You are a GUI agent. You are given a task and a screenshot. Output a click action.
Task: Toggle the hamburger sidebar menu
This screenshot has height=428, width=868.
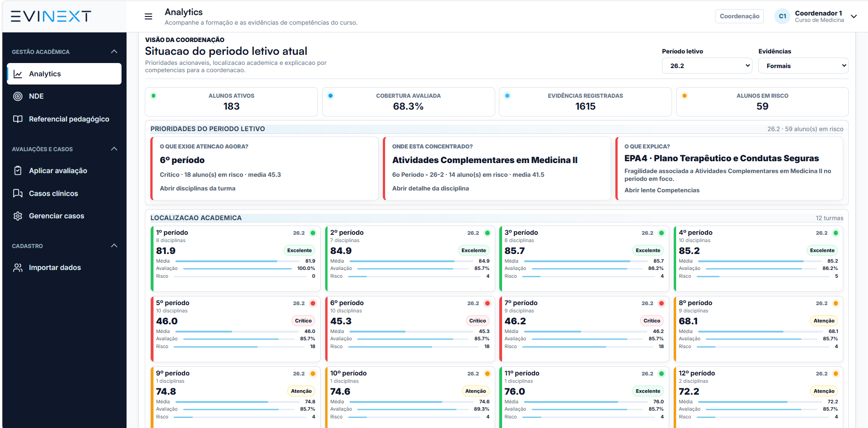click(x=148, y=16)
